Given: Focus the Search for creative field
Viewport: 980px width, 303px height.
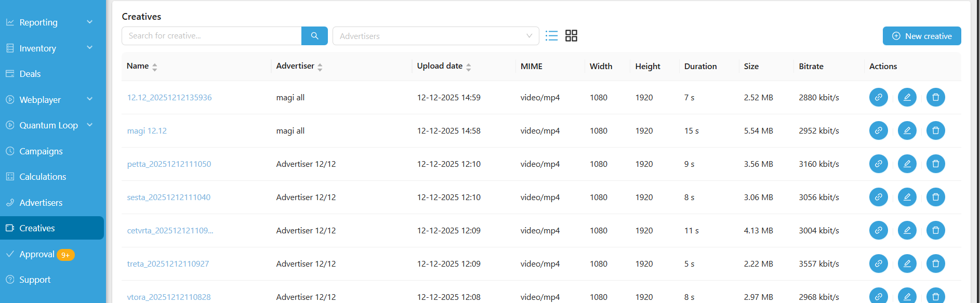Looking at the screenshot, I should (211, 36).
